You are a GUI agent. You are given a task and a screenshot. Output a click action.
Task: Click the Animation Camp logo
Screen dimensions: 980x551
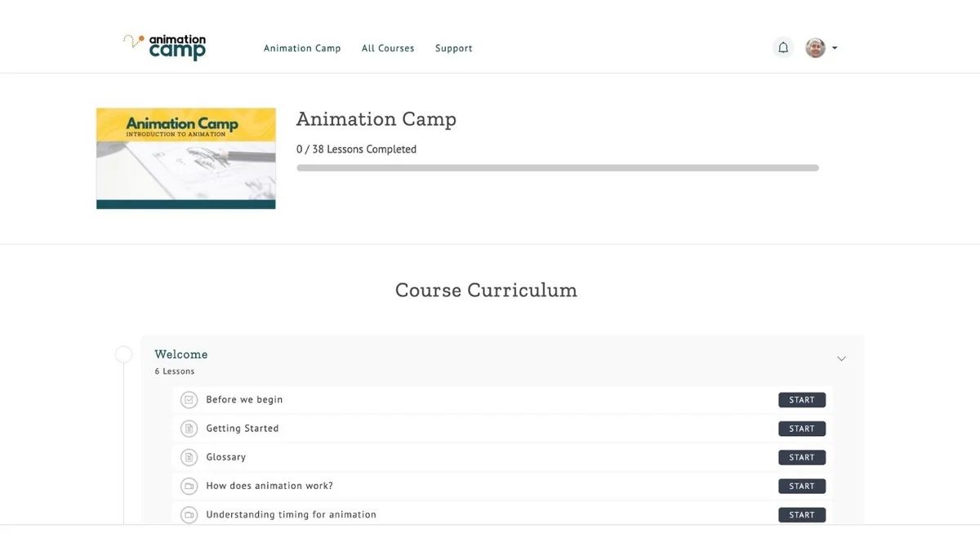165,47
